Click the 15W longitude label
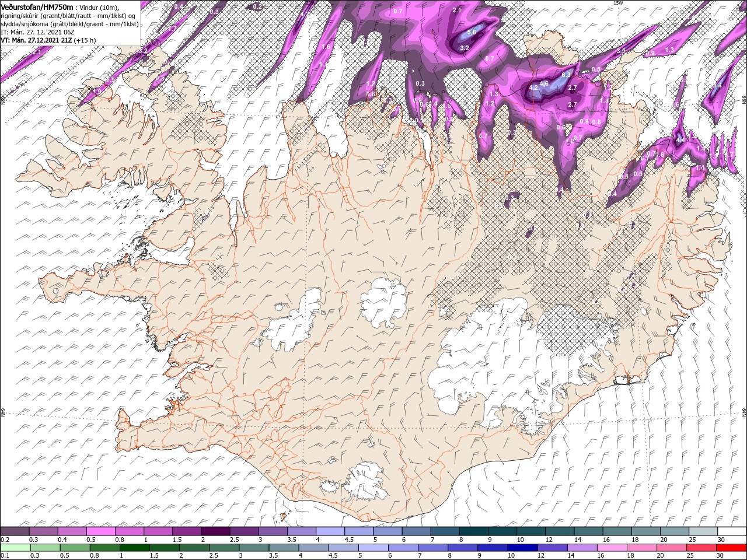Viewport: 747px width, 560px height. point(618,3)
